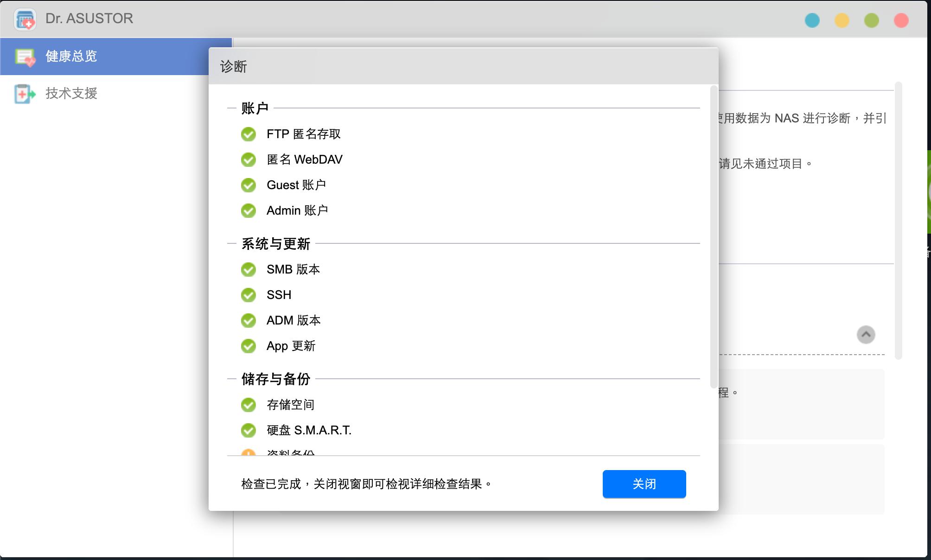
Task: Click the 健康总览 heart icon
Action: pyautogui.click(x=25, y=57)
